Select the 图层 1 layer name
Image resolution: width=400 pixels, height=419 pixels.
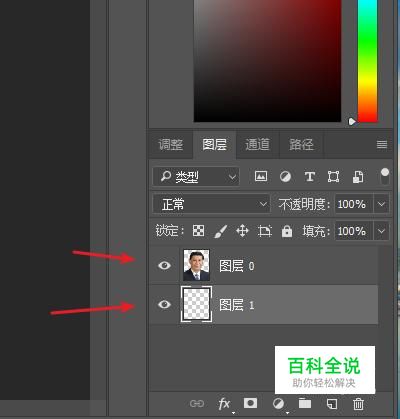tap(237, 305)
